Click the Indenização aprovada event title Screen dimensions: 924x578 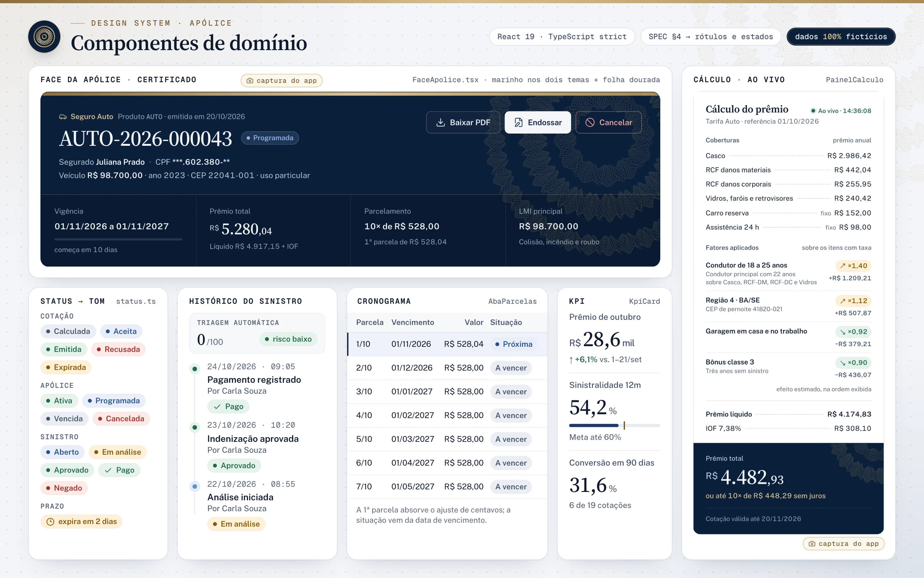pyautogui.click(x=253, y=439)
